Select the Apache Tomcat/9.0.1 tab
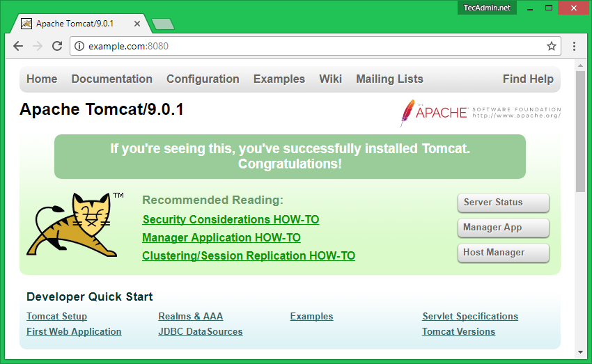This screenshot has width=592, height=364. pyautogui.click(x=80, y=24)
